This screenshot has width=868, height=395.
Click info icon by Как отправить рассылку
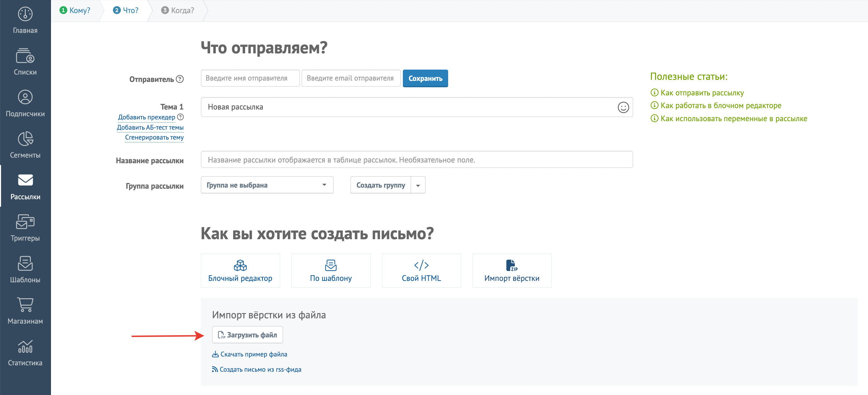654,93
